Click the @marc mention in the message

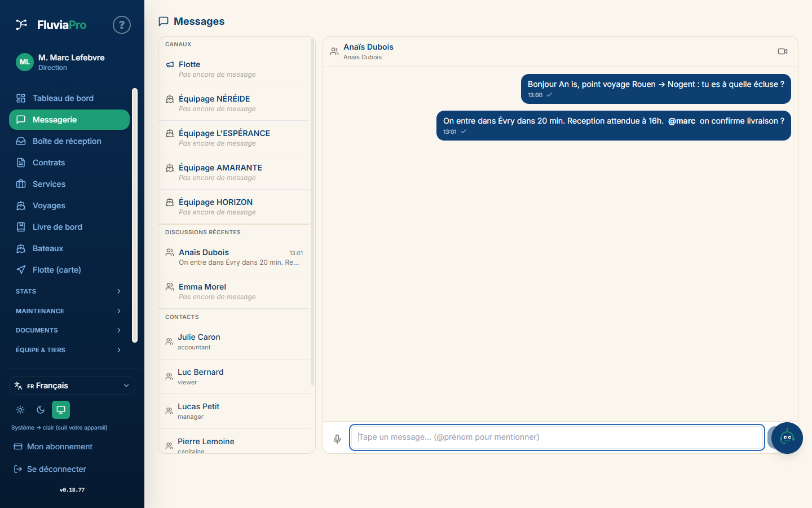click(681, 121)
